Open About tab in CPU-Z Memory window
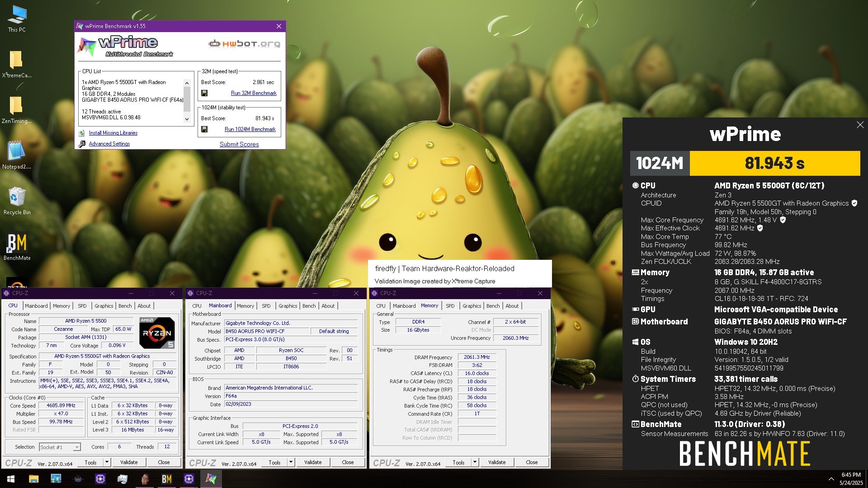Viewport: 868px width, 488px height. pos(512,306)
